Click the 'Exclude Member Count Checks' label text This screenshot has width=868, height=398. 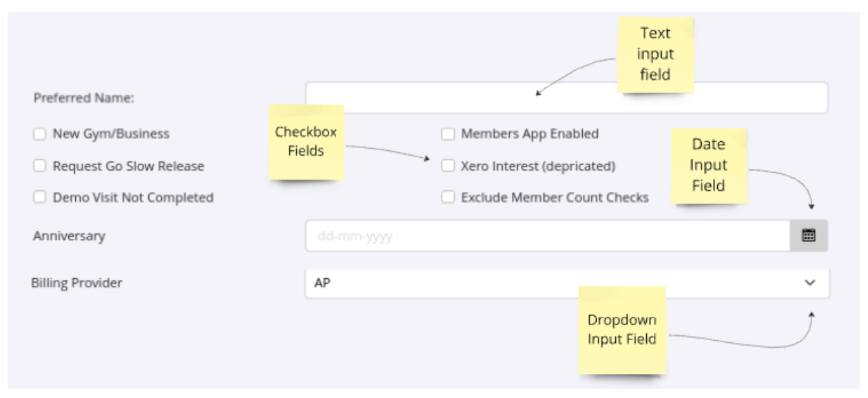555,198
